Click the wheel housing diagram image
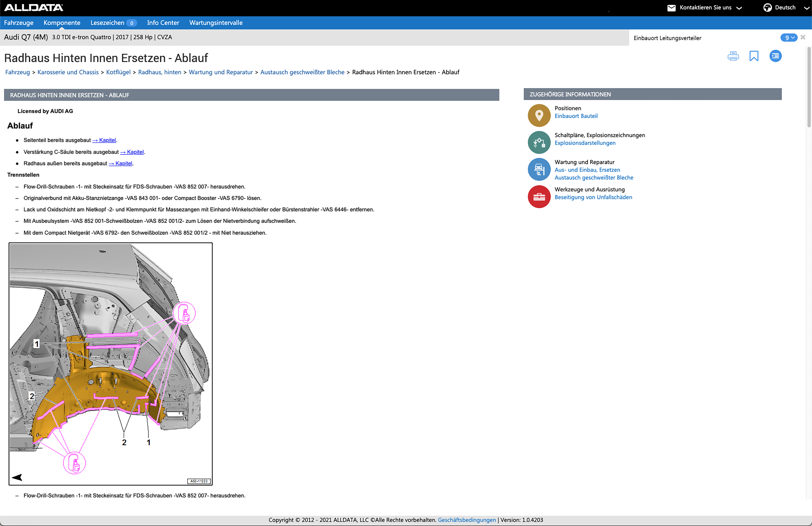Viewport: 812px width, 526px height. click(111, 364)
